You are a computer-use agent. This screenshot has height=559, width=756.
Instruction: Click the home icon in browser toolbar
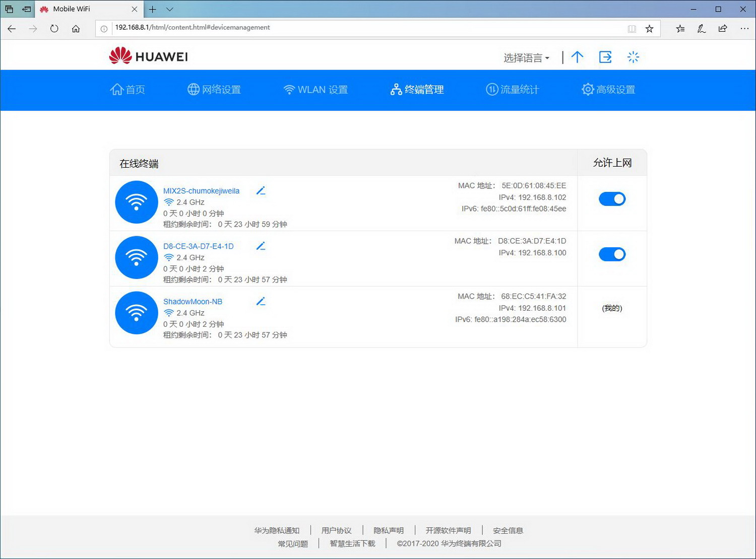point(76,29)
